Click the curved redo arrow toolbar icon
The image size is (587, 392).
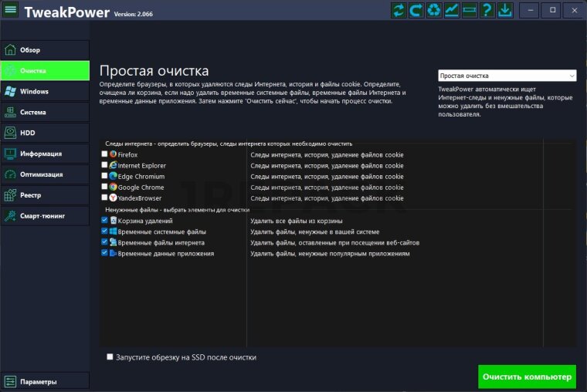pos(416,10)
